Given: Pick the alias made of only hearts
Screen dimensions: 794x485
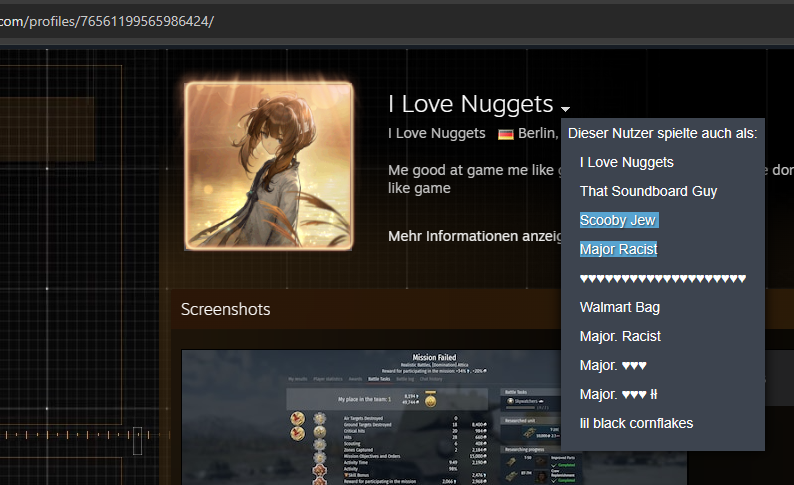Looking at the screenshot, I should (662, 278).
